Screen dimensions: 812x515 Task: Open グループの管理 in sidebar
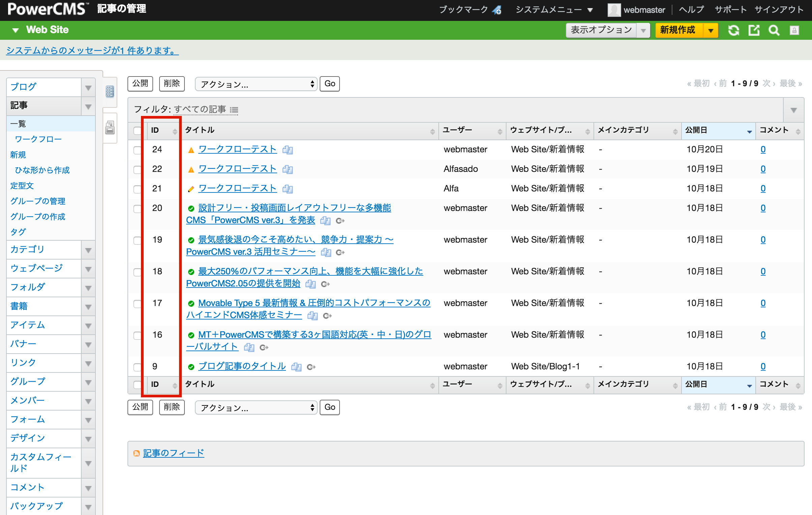tap(38, 201)
